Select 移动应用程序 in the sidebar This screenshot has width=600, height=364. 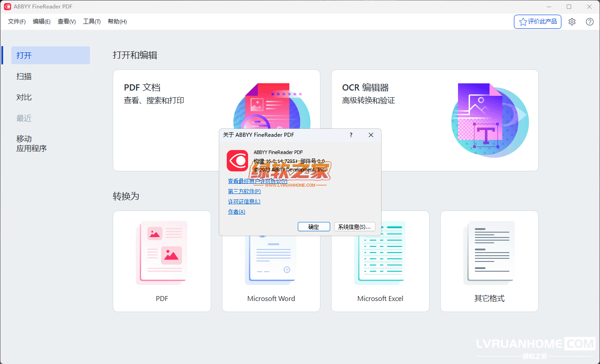tap(31, 143)
